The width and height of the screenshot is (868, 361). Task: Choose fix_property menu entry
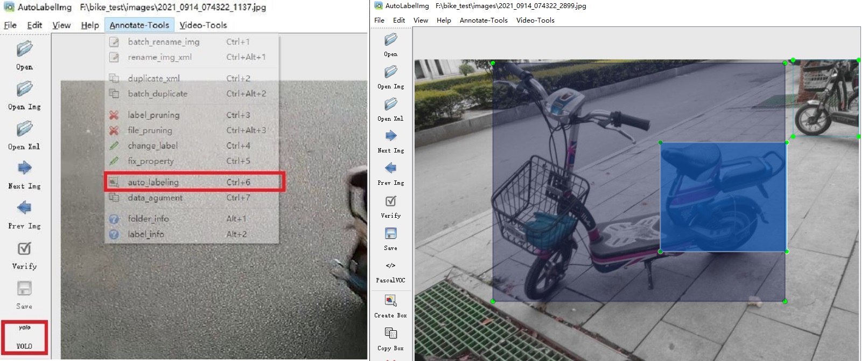[x=192, y=161]
